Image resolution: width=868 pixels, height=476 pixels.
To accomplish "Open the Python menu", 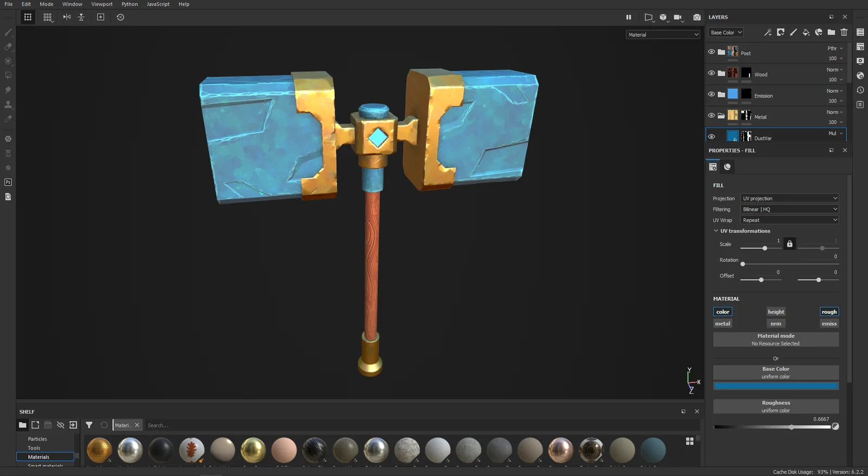I will (130, 4).
